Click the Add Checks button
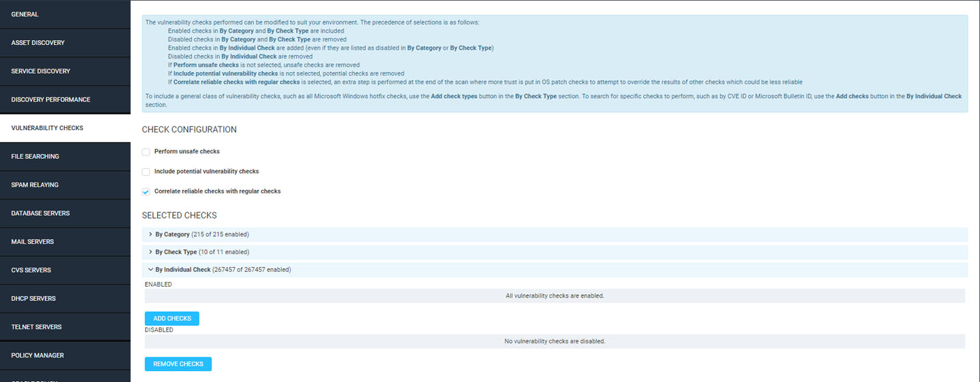The width and height of the screenshot is (980, 382). pos(172,319)
